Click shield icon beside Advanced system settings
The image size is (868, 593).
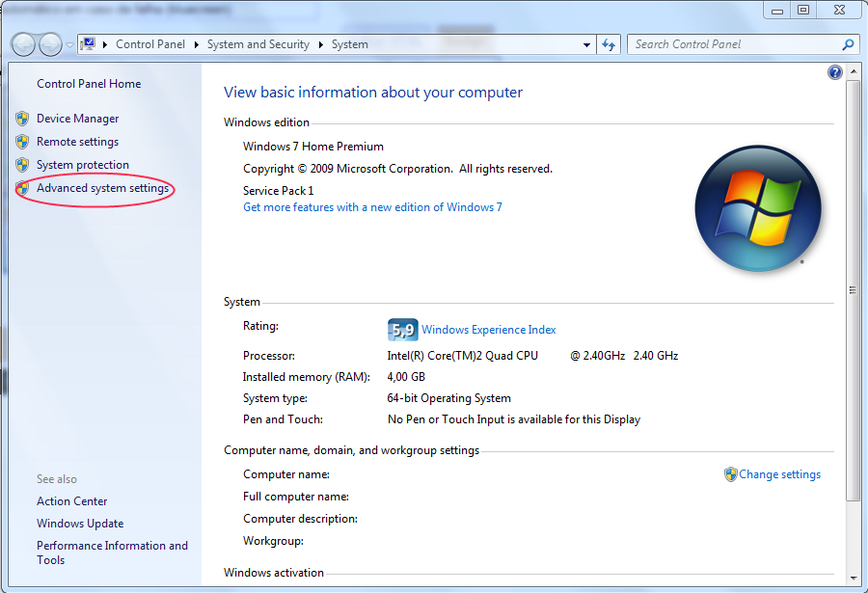tap(22, 188)
